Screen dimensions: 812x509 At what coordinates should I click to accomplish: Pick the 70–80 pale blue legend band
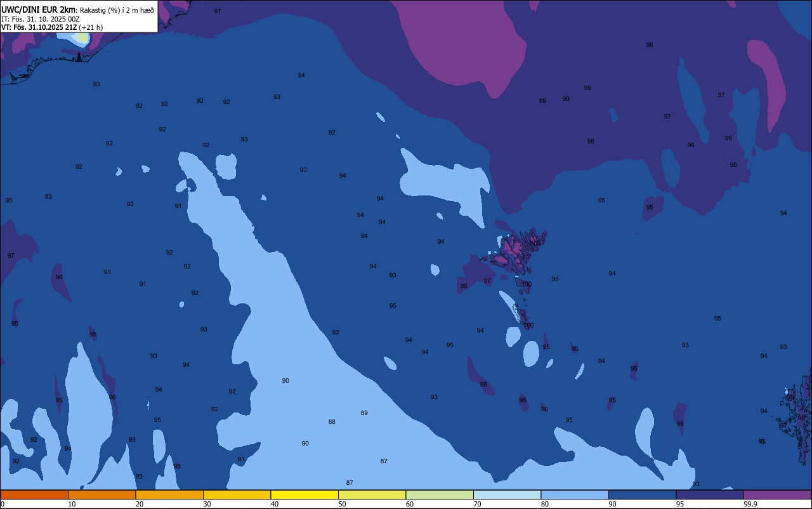point(507,494)
